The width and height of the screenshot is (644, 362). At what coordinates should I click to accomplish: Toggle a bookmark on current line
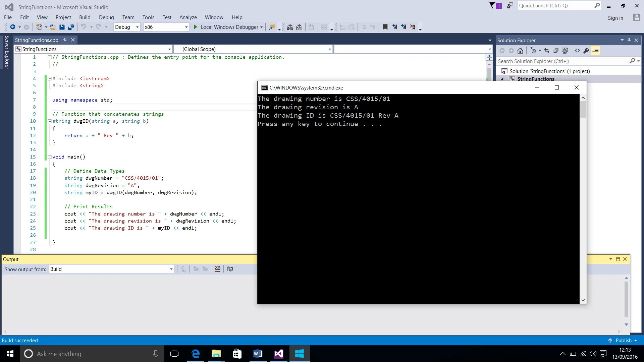click(385, 27)
